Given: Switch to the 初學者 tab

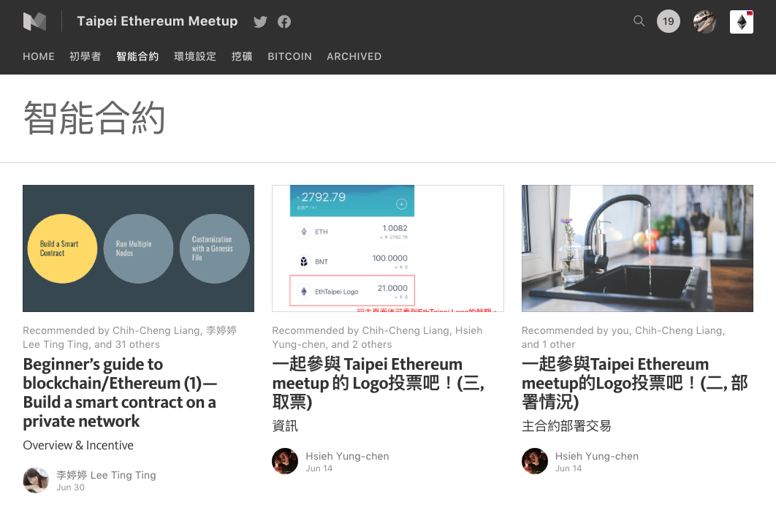Looking at the screenshot, I should 85,56.
